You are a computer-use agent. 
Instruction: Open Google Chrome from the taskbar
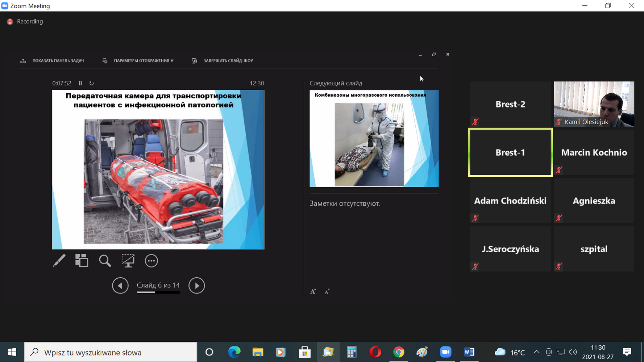tap(399, 352)
